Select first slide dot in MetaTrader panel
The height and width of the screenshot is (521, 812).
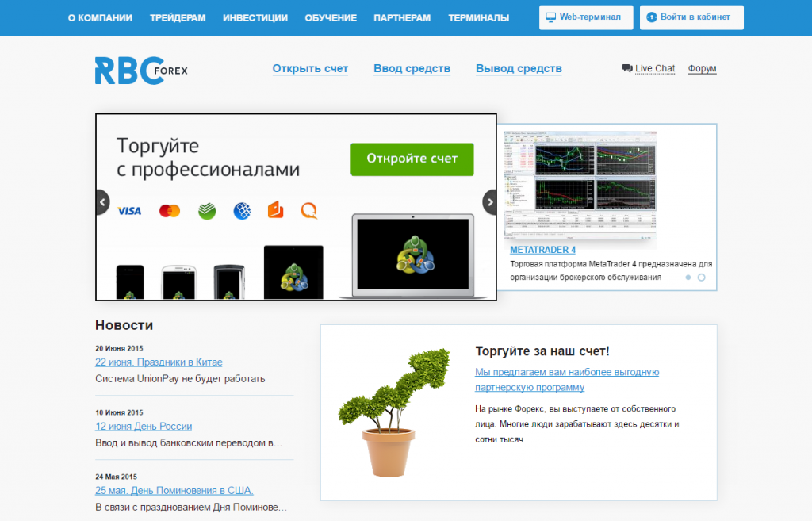click(x=688, y=278)
